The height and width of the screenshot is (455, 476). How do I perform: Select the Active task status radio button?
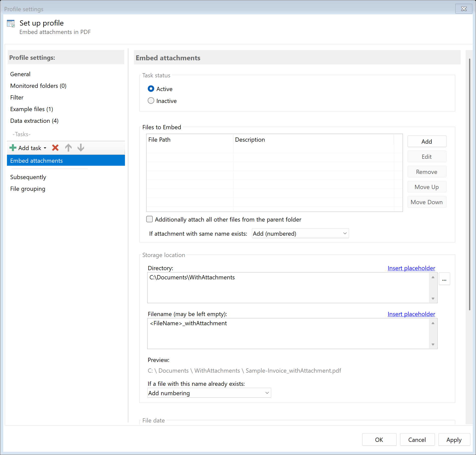151,89
